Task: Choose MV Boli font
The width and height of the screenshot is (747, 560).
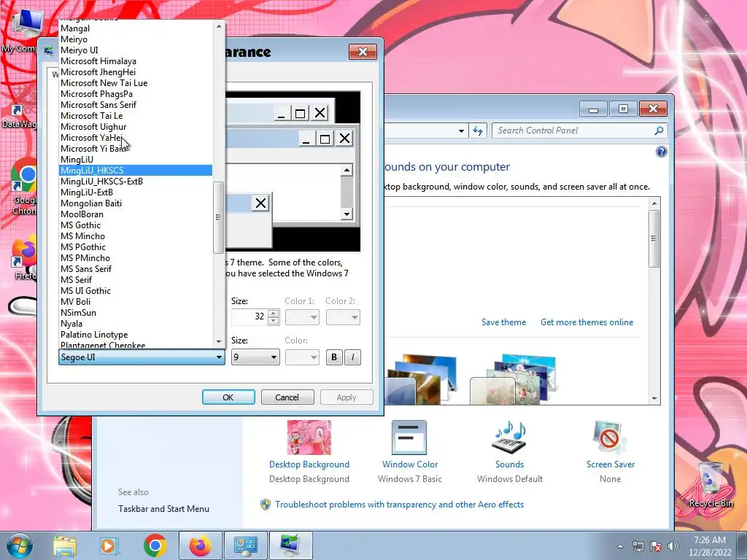Action: click(136, 302)
